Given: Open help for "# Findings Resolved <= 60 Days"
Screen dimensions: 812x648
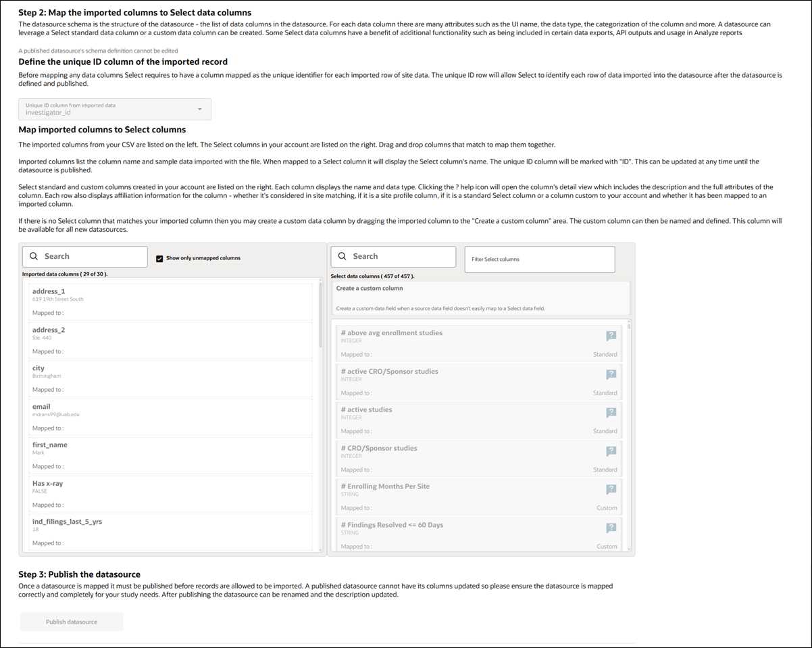Looking at the screenshot, I should [611, 528].
